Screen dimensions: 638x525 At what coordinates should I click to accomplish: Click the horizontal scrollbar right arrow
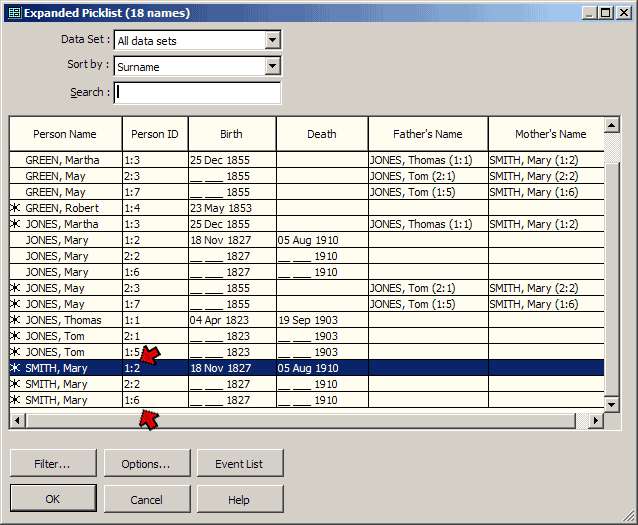pyautogui.click(x=596, y=420)
